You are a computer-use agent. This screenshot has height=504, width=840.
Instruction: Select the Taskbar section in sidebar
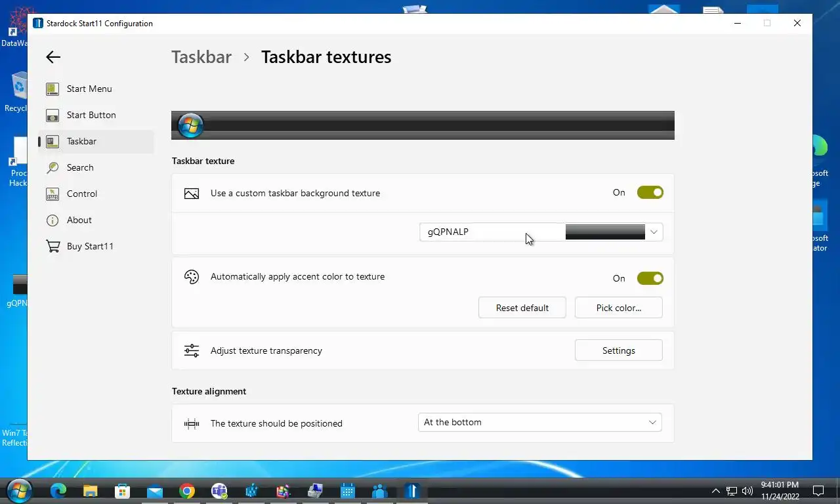pyautogui.click(x=96, y=141)
